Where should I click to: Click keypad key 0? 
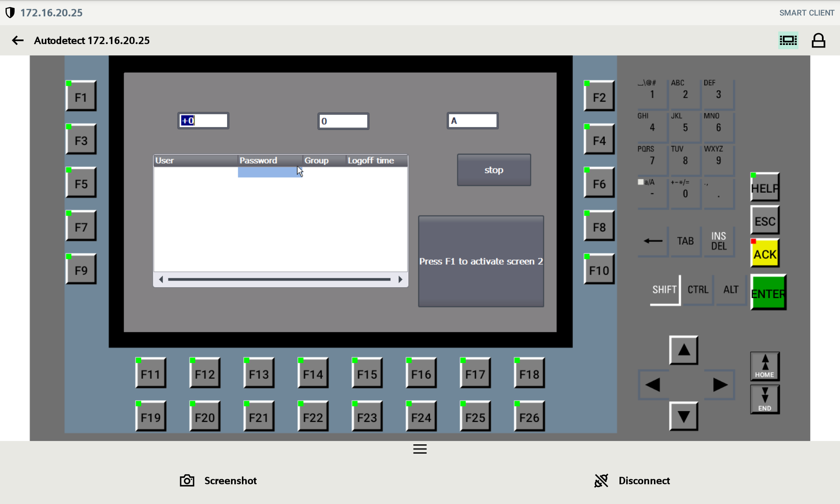[685, 194]
